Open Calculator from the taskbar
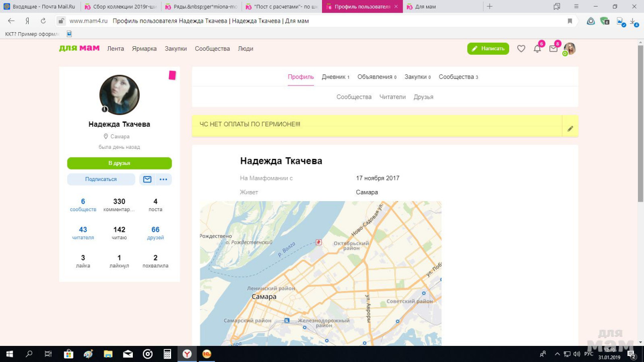644x362 pixels. point(168,354)
